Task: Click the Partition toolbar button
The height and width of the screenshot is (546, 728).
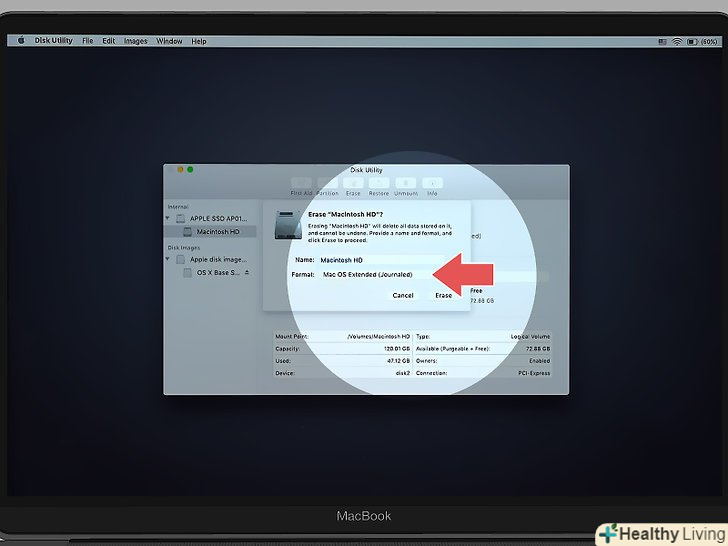Action: (327, 187)
